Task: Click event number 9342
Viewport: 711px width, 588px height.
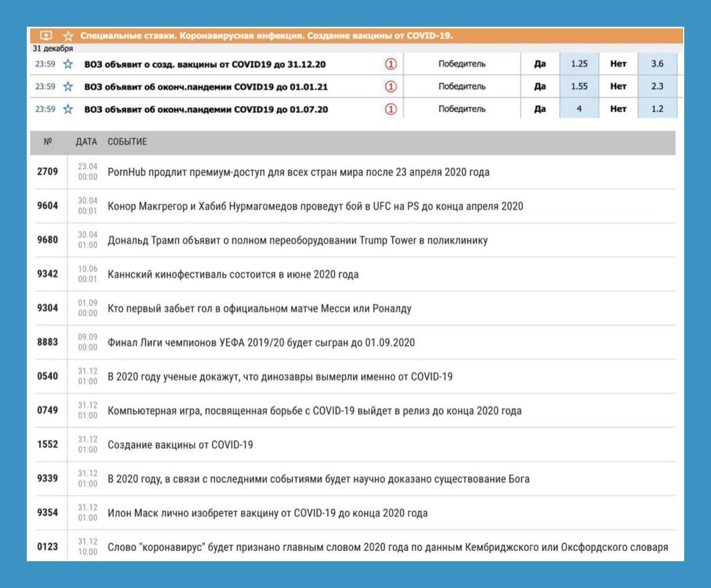Action: click(x=48, y=274)
